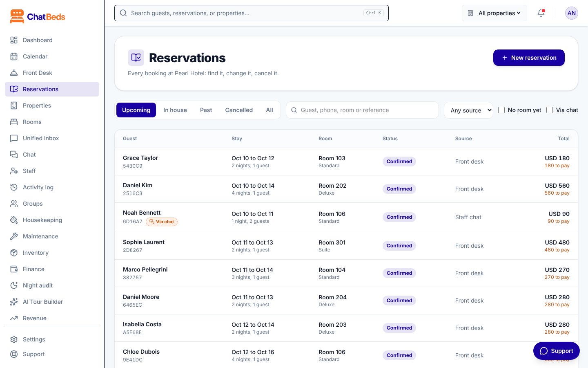Open the Dashboard sidebar icon

click(14, 40)
